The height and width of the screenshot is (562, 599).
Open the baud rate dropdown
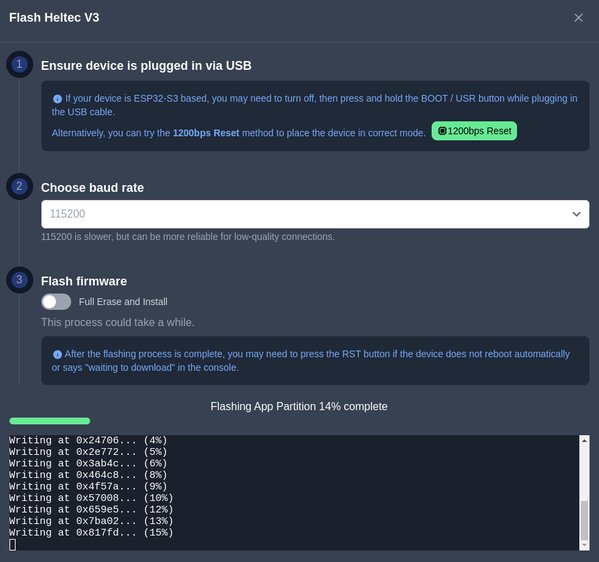click(x=315, y=214)
